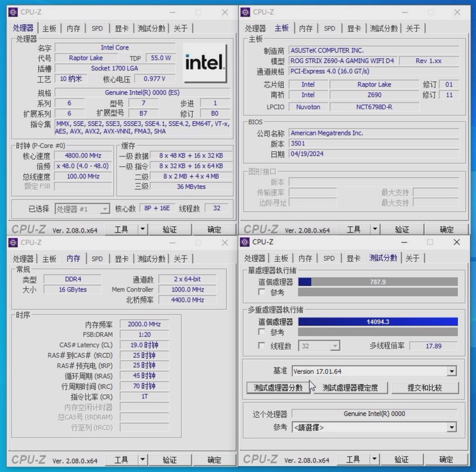Click the BIOS 版本 value 3501
This screenshot has height=472, width=476.
point(373,143)
